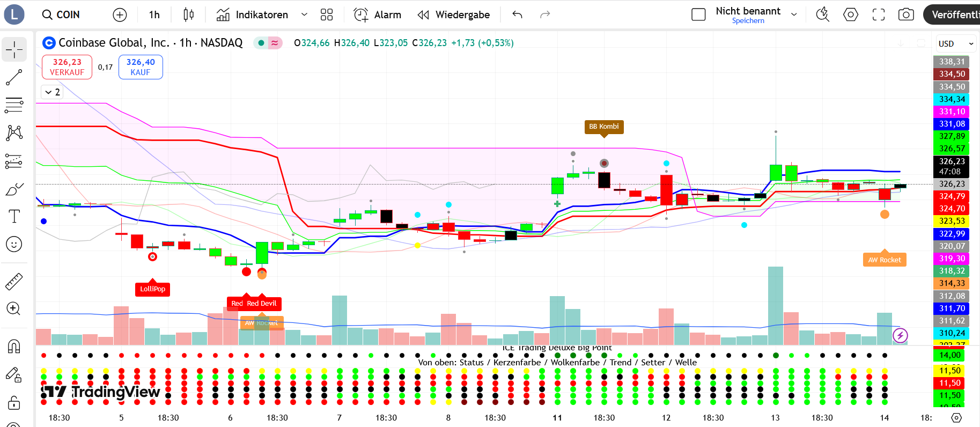Click the 326,23 VERKAUF sell button

(67, 67)
